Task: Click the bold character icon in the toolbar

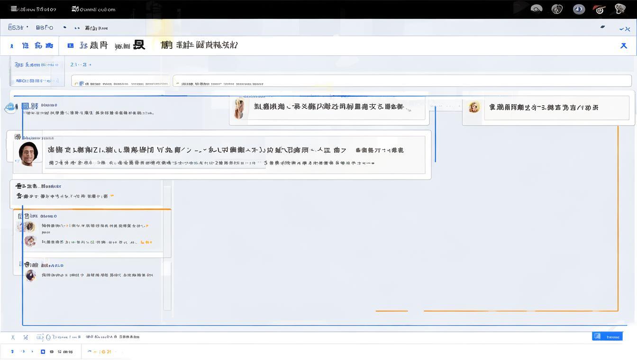Action: [139, 45]
